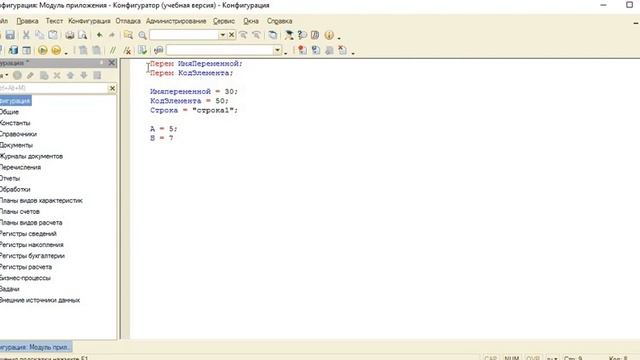Select Журналы документов tree node
640x360 pixels.
tap(31, 156)
